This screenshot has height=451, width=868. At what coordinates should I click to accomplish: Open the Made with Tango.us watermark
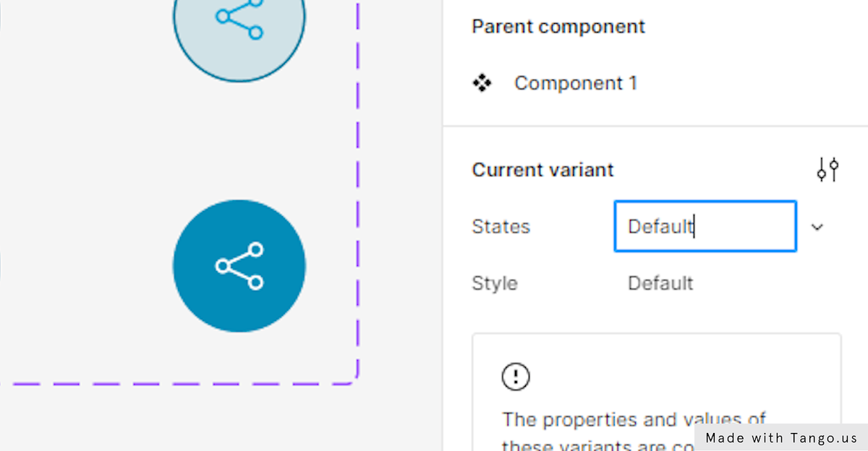coord(781,438)
